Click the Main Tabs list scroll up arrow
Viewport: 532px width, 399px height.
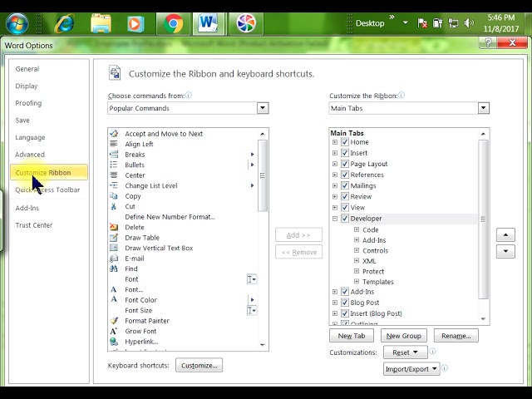coord(483,134)
